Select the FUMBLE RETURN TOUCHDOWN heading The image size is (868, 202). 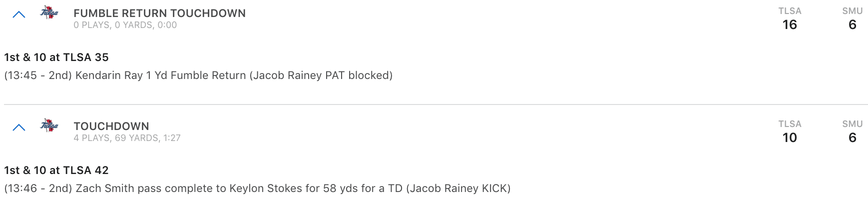coord(160,13)
